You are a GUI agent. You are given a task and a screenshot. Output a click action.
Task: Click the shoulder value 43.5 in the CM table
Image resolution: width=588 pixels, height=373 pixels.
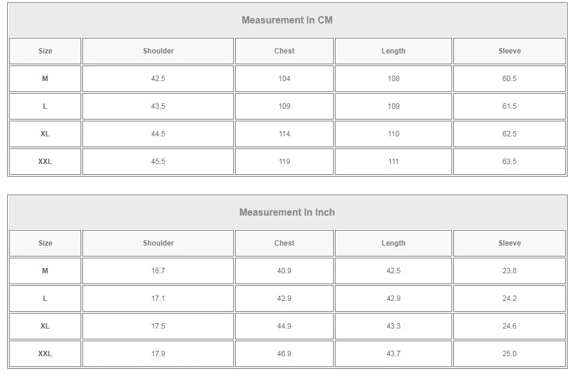pos(158,106)
